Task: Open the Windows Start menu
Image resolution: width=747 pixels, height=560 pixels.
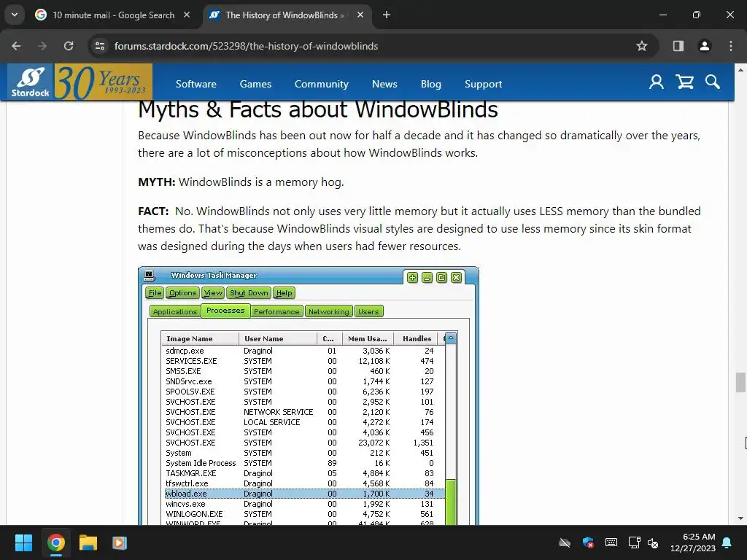Action: pos(23,542)
